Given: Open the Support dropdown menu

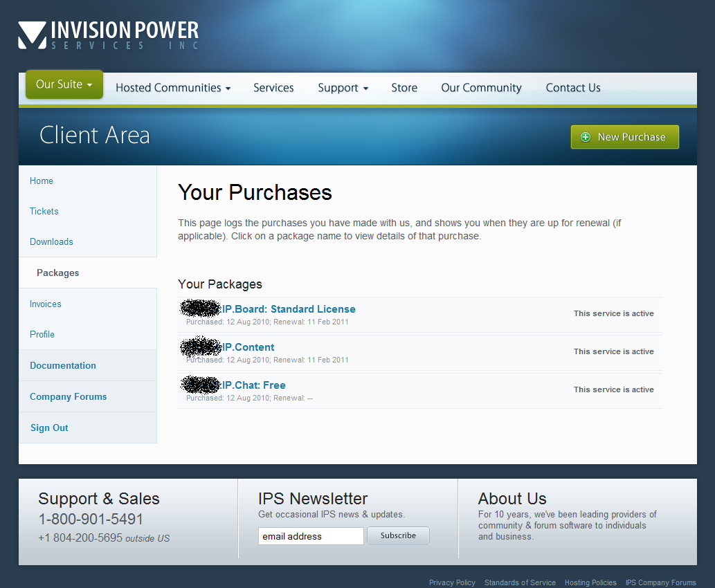Looking at the screenshot, I should [x=343, y=88].
